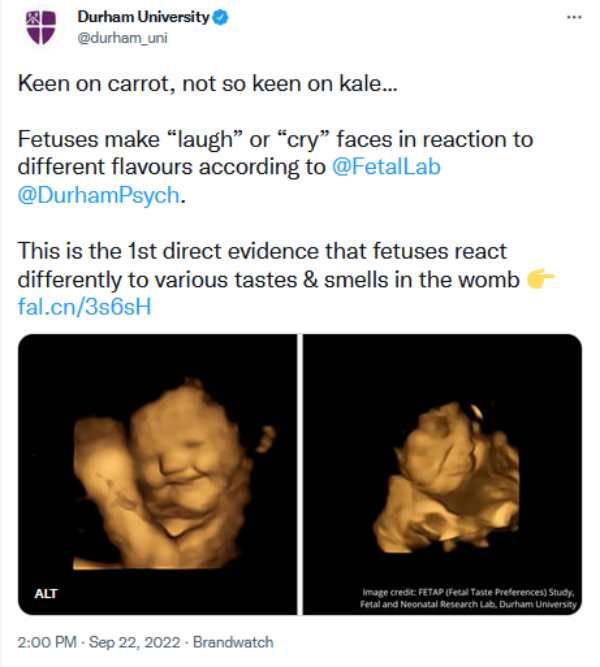Click the Durham University profile avatar
This screenshot has width=600, height=667.
[x=41, y=27]
